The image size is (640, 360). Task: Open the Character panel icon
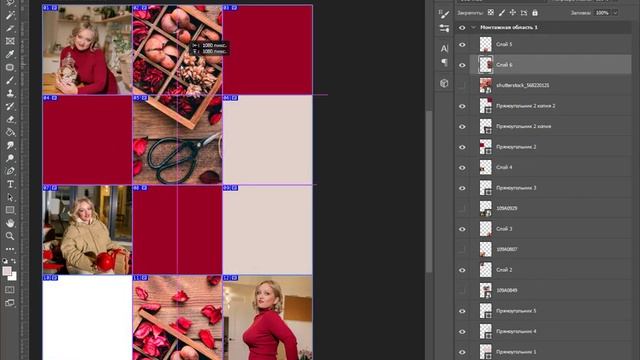(444, 49)
